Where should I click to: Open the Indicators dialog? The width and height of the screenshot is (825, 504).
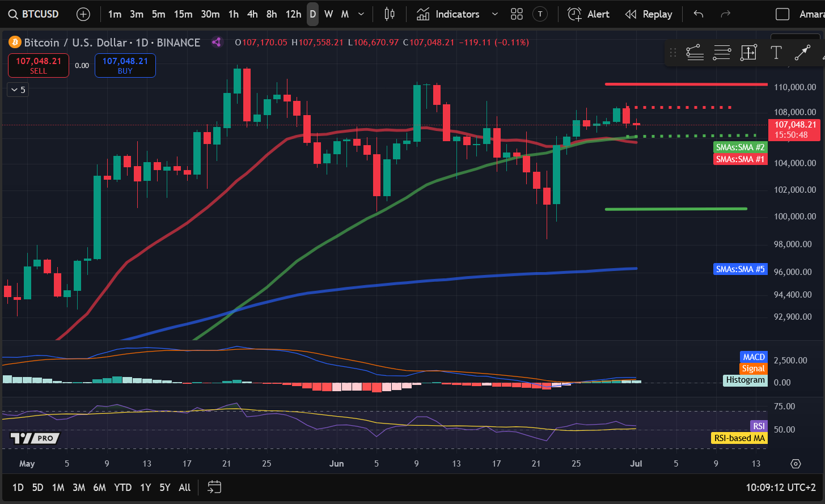pyautogui.click(x=448, y=14)
